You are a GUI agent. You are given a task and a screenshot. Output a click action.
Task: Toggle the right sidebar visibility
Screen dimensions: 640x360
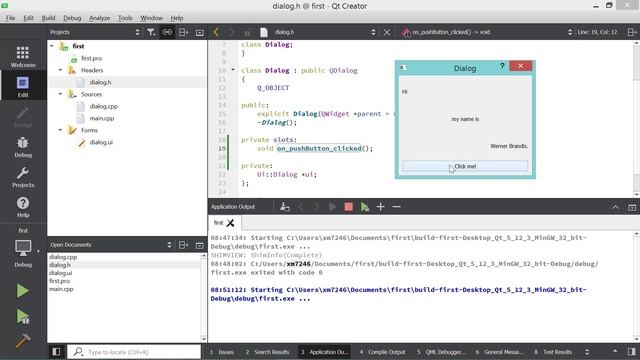(x=632, y=351)
